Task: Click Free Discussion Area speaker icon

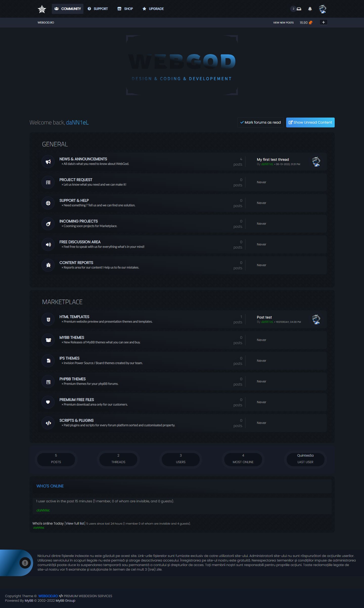Action: [48, 244]
